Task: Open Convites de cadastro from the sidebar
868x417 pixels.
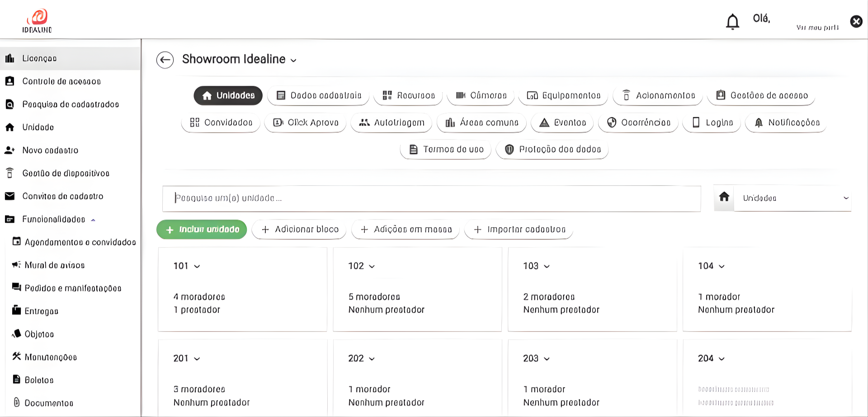Action: coord(63,196)
